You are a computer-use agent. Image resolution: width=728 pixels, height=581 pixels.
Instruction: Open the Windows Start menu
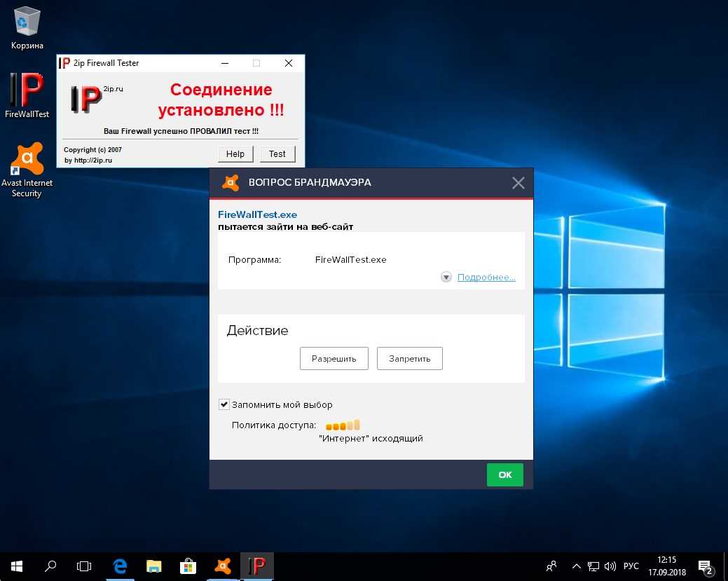(17, 566)
